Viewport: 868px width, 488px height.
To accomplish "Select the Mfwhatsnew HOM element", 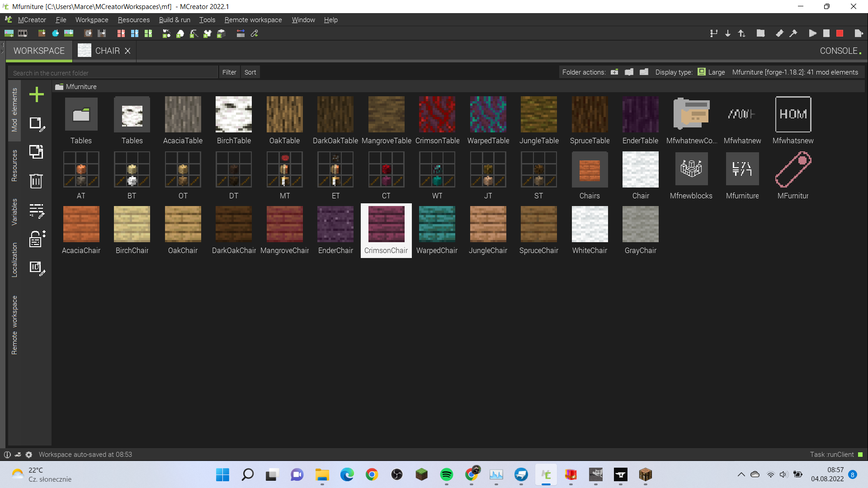I will coord(793,121).
